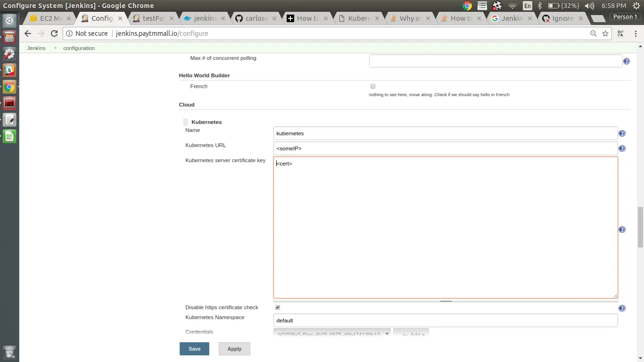Click the QR-style extension icon

[x=620, y=33]
